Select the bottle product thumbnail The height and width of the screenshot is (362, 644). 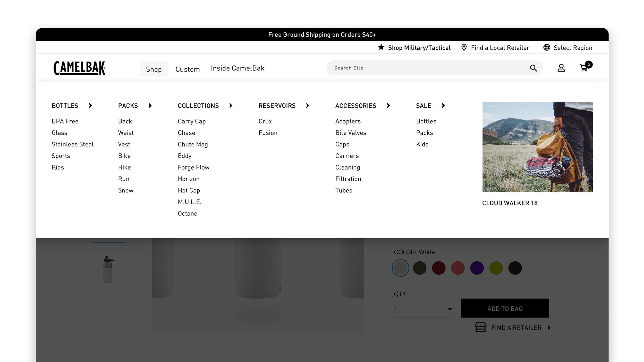click(108, 269)
